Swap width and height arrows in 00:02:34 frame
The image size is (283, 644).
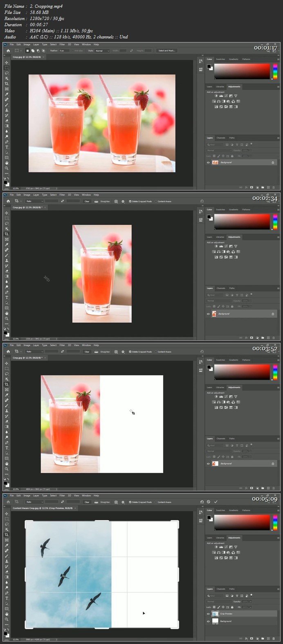click(63, 201)
